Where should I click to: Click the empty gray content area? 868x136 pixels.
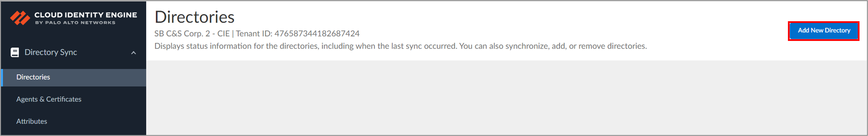506,98
